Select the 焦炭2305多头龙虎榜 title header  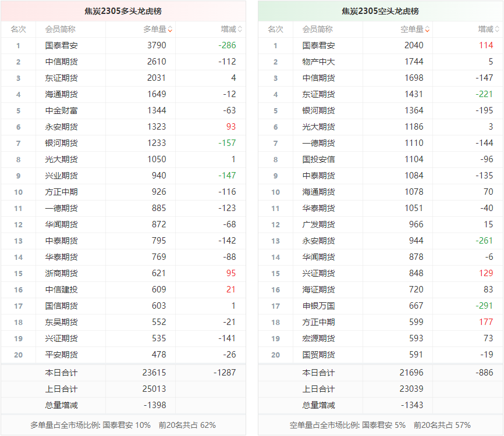123,11
